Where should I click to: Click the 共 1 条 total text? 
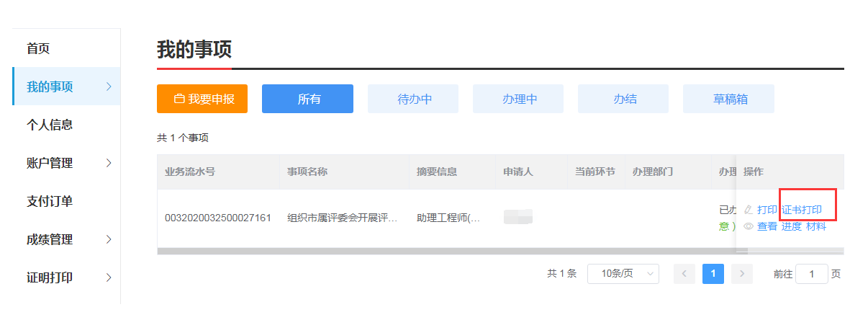(x=561, y=274)
